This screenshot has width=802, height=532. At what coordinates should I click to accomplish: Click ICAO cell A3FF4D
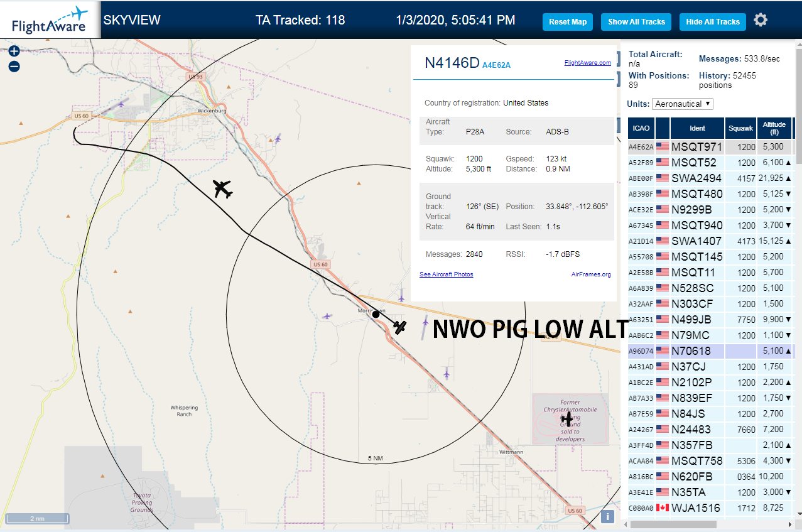641,445
